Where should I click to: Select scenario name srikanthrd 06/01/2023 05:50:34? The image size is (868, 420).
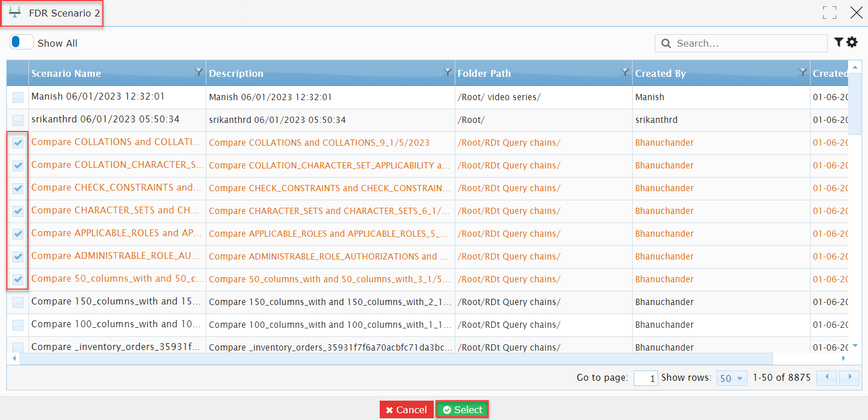click(x=105, y=119)
